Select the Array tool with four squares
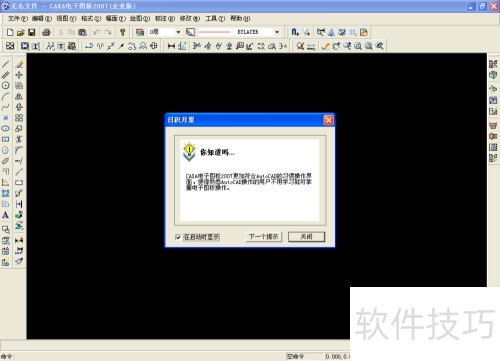This screenshot has height=361, width=500. point(19,118)
